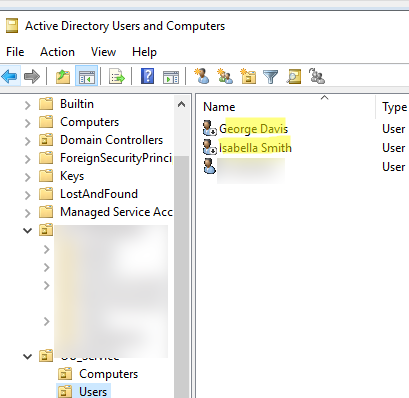Click Add to group toolbar icon

pos(317,76)
